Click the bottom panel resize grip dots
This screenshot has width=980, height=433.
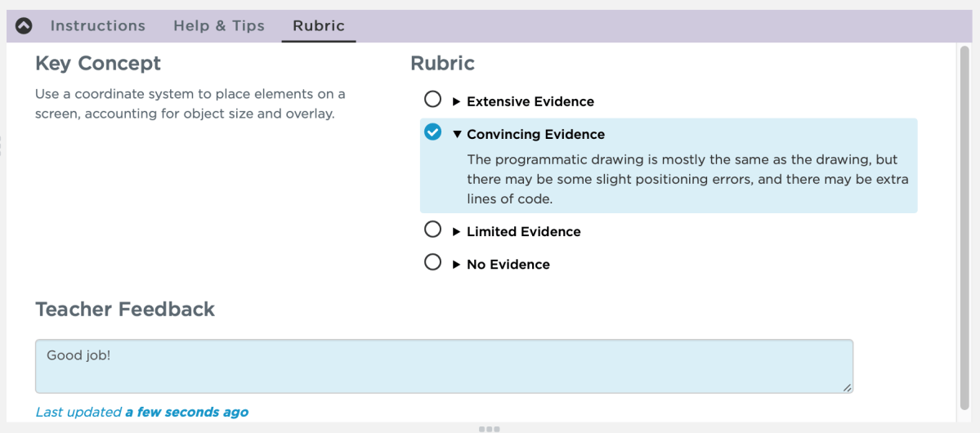click(490, 429)
